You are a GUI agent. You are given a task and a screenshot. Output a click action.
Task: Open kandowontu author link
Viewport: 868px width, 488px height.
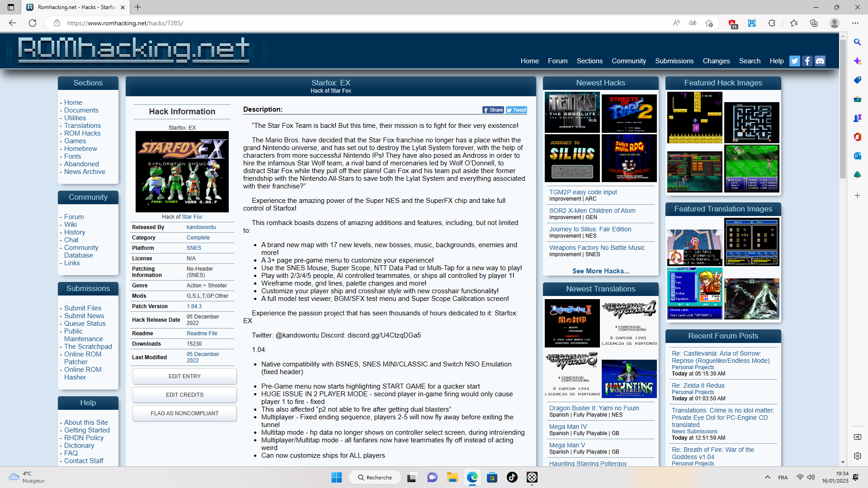pyautogui.click(x=201, y=227)
